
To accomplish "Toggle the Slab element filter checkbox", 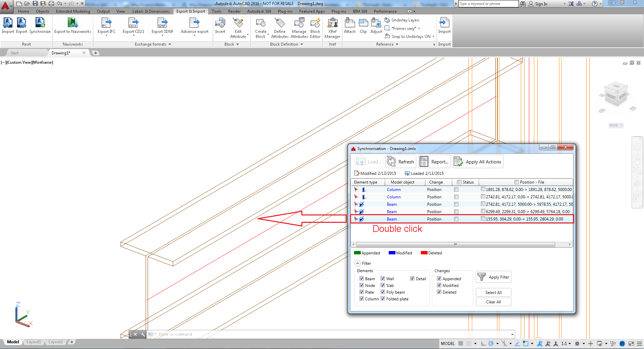I will point(383,285).
